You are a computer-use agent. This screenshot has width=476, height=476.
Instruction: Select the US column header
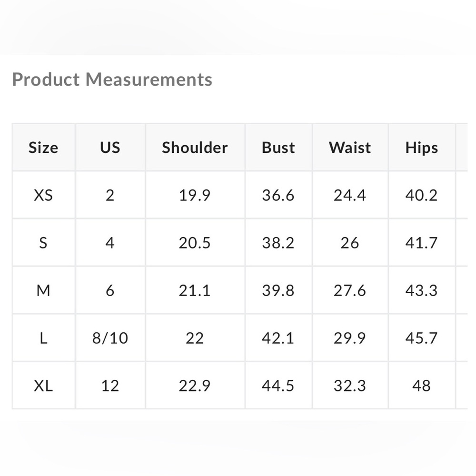tap(110, 147)
